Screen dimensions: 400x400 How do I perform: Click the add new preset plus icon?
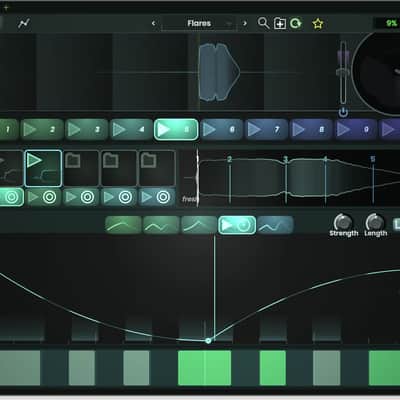tap(280, 24)
